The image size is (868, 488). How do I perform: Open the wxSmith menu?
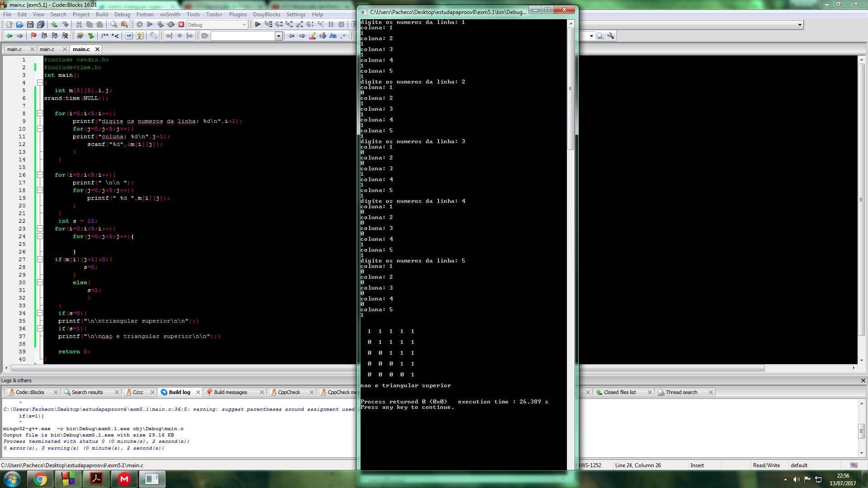coord(170,14)
